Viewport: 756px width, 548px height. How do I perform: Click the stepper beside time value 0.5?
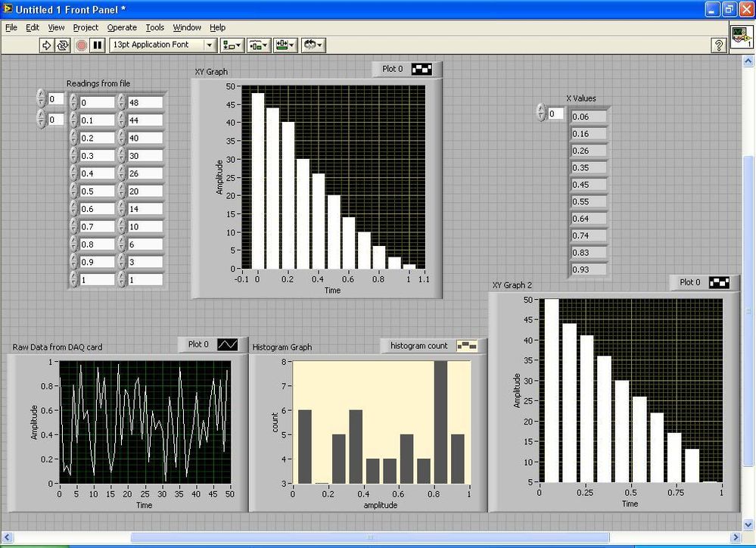pos(73,191)
